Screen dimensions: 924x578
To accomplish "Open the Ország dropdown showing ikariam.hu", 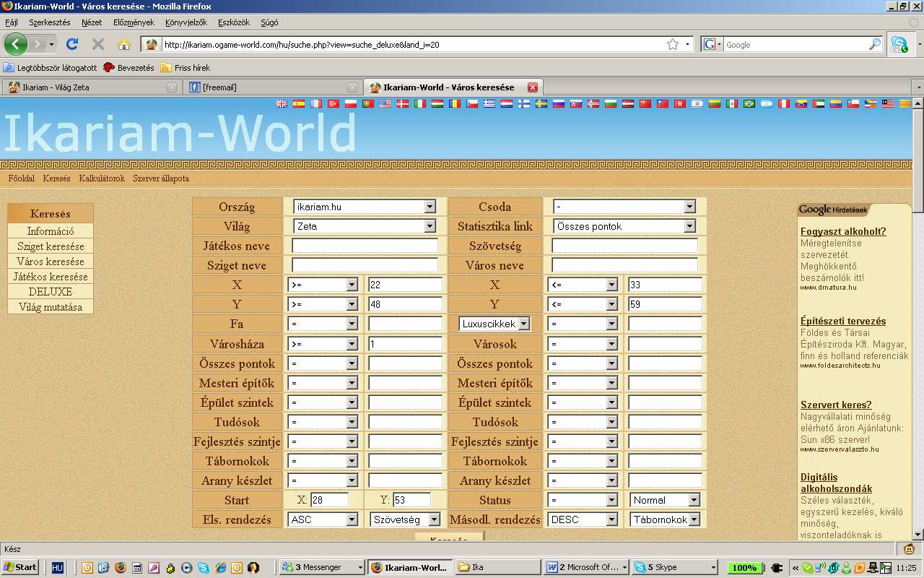I will pos(365,207).
